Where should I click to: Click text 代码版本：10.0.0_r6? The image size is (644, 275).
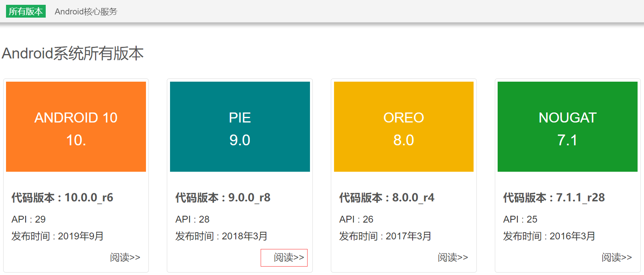click(x=62, y=198)
